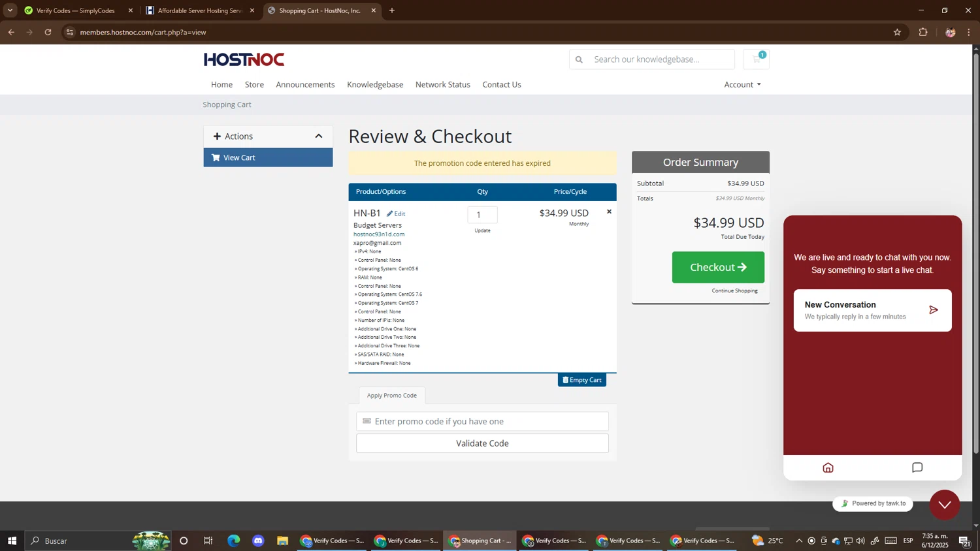Switch to Affordable Server Hosting tab

[200, 10]
